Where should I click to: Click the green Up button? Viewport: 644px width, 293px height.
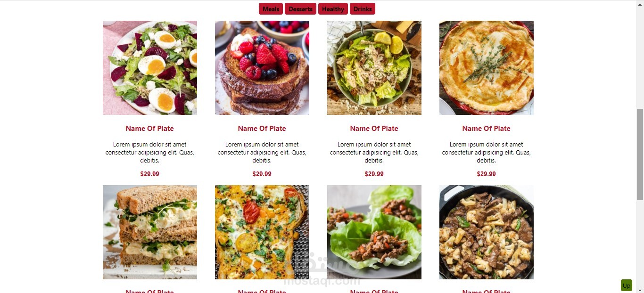point(626,285)
